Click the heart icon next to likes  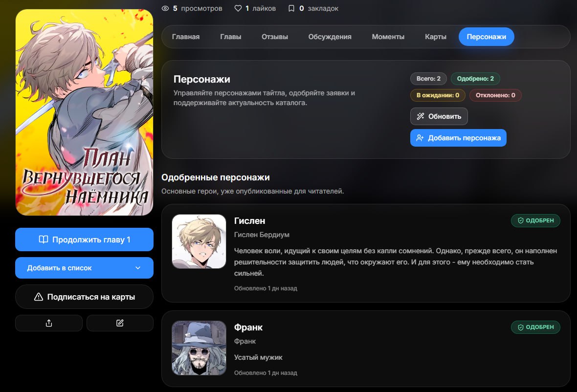[238, 8]
